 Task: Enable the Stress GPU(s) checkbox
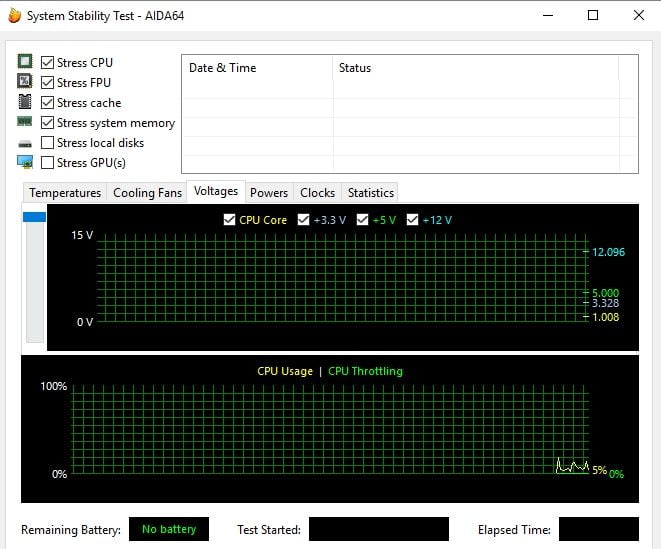[47, 162]
